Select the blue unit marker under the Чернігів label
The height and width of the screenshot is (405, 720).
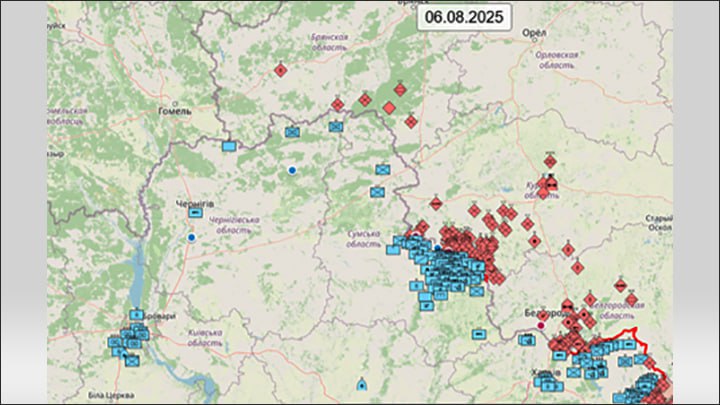196,213
